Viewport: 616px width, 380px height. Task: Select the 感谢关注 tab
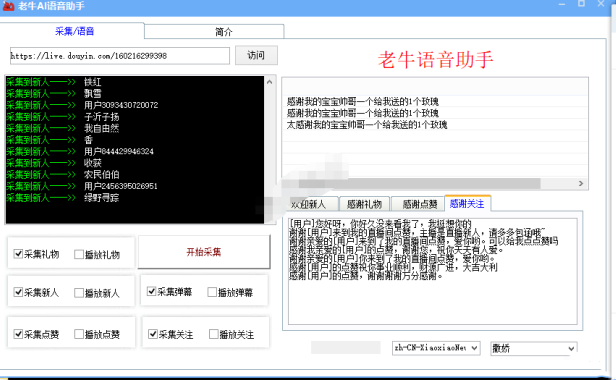[x=467, y=204]
